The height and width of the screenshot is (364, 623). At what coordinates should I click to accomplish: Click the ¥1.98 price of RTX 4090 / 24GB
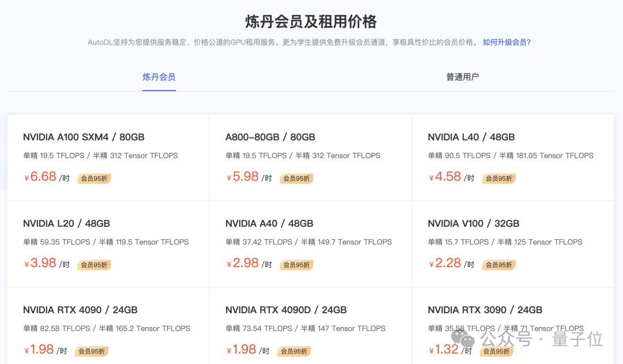click(x=39, y=350)
